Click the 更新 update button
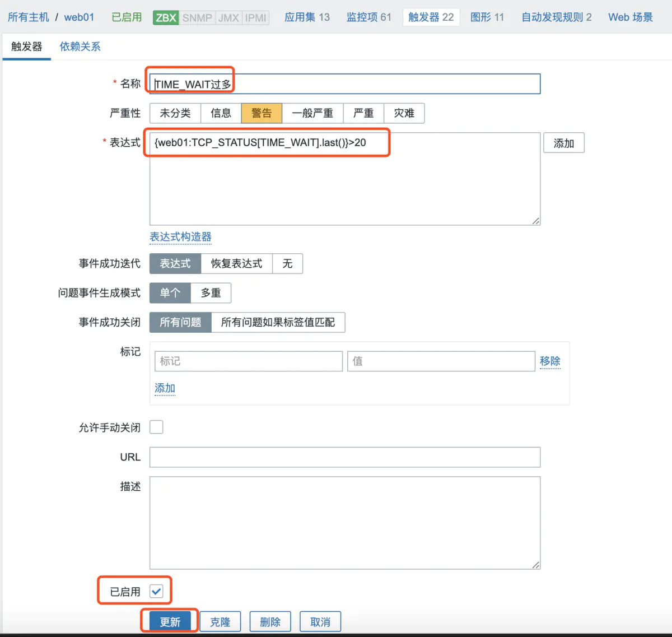 coord(169,621)
